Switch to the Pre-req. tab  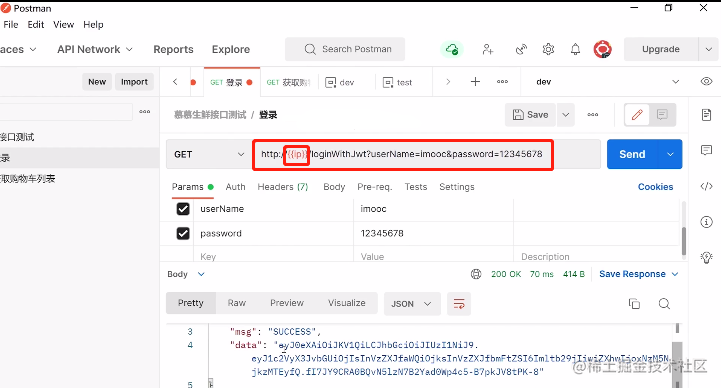pos(374,187)
